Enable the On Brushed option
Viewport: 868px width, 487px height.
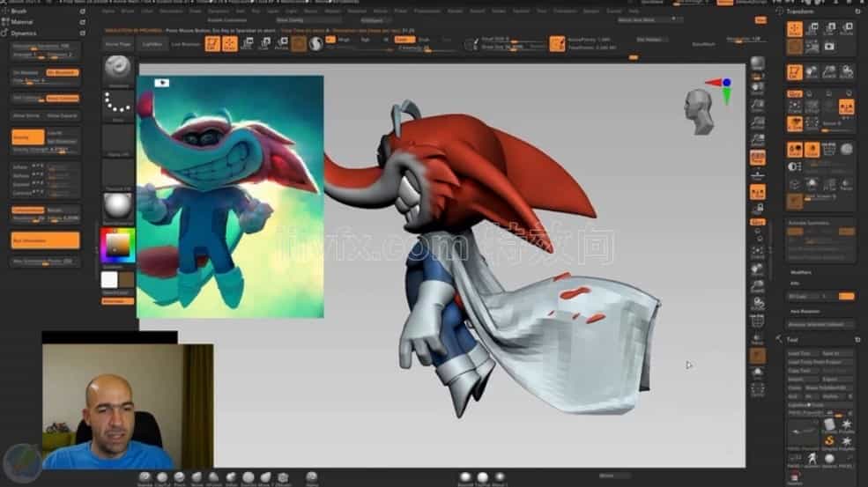coord(63,72)
